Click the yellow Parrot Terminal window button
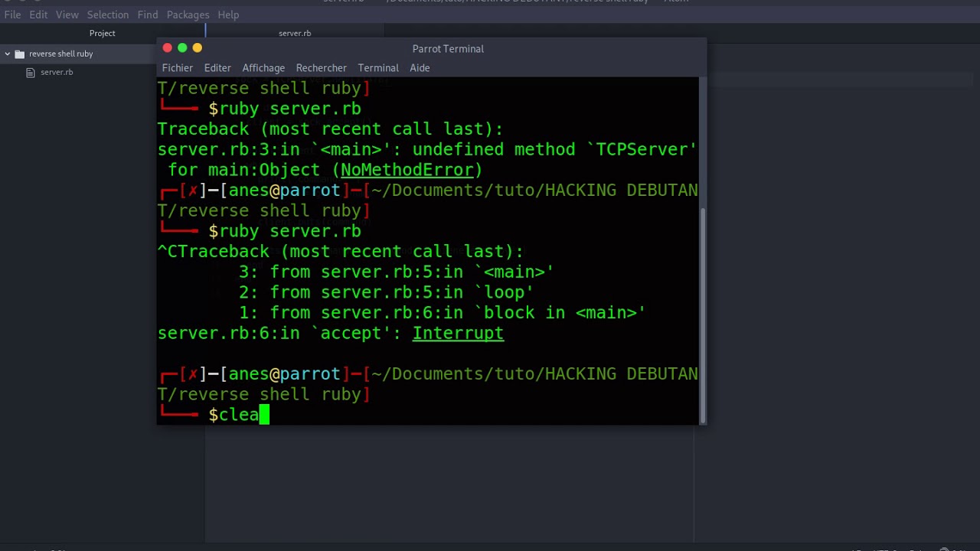 pyautogui.click(x=198, y=47)
